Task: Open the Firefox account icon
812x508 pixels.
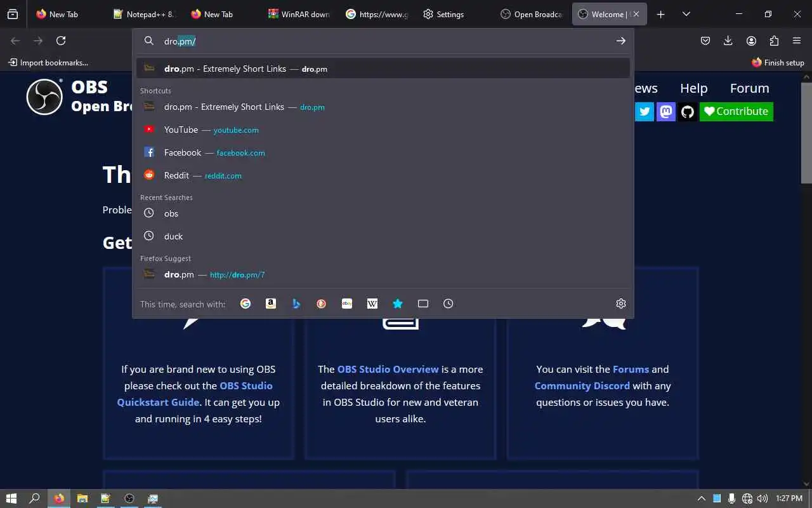Action: click(x=751, y=41)
